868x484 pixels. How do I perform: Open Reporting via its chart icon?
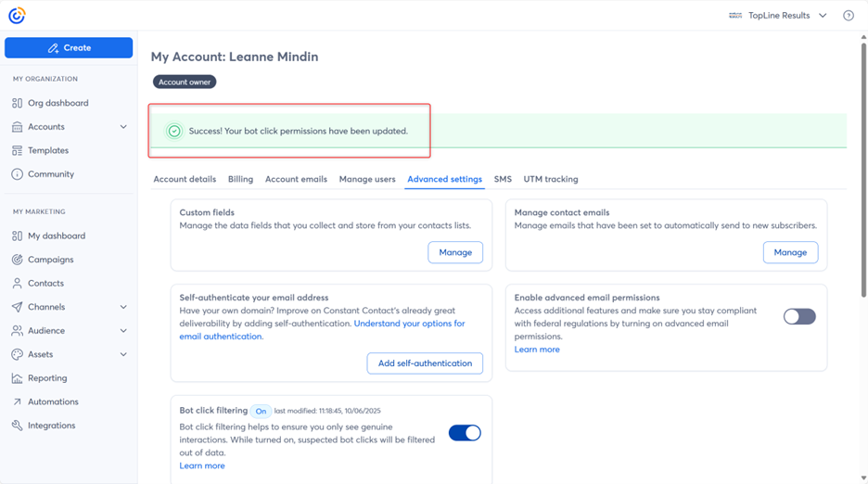pyautogui.click(x=17, y=378)
